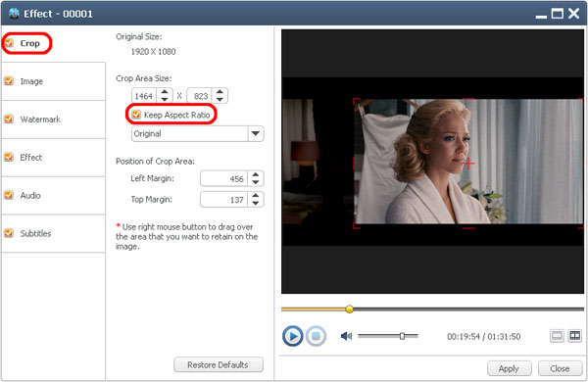Decrease Left Margin with down arrow
This screenshot has height=382, width=588.
(x=256, y=182)
